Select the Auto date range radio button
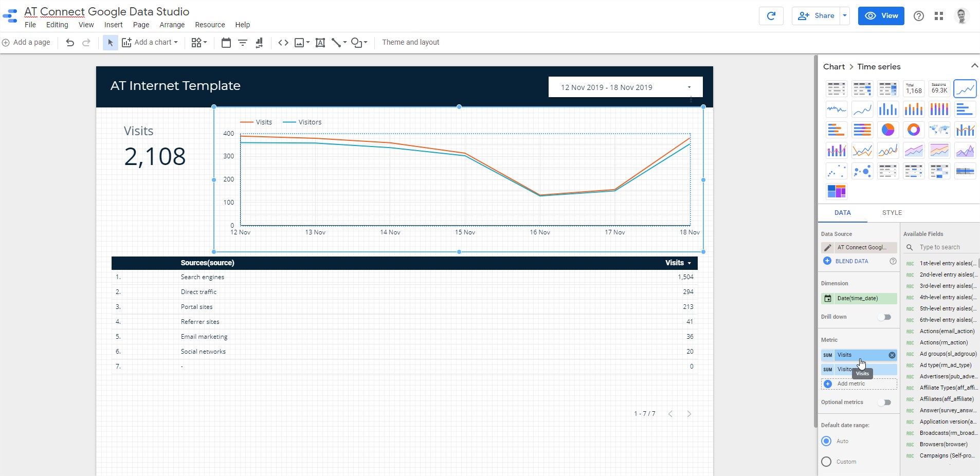The height and width of the screenshot is (476, 980). point(826,441)
